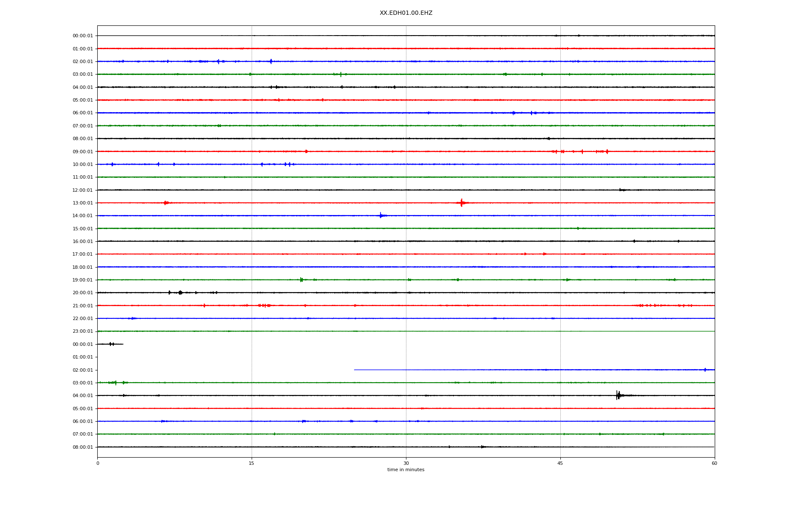This screenshot has width=812, height=508.
Task: Click the 23:00:01 row label
Action: 82,331
